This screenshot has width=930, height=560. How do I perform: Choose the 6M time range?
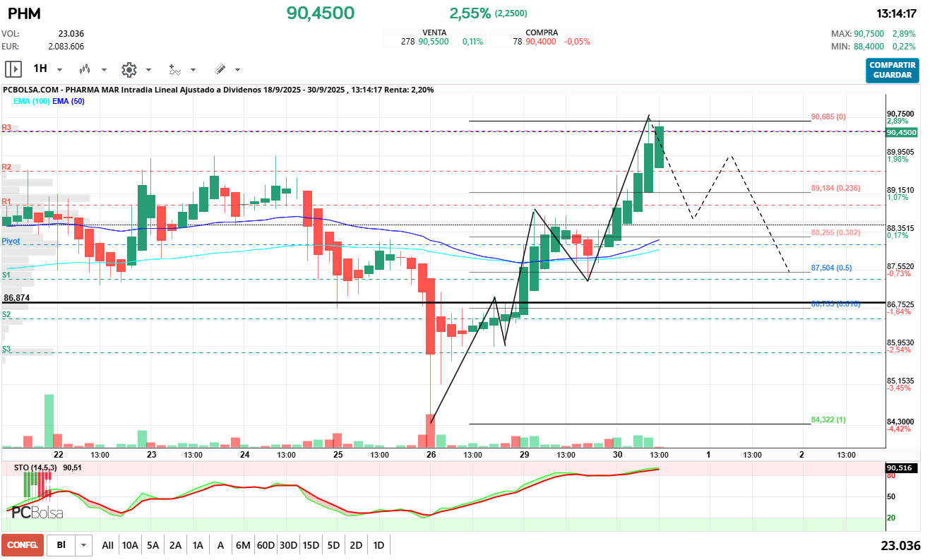(x=243, y=545)
